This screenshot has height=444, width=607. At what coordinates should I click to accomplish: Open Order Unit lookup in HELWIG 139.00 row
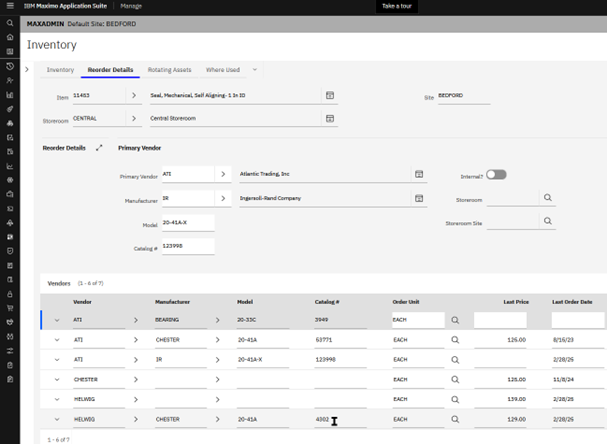click(455, 399)
